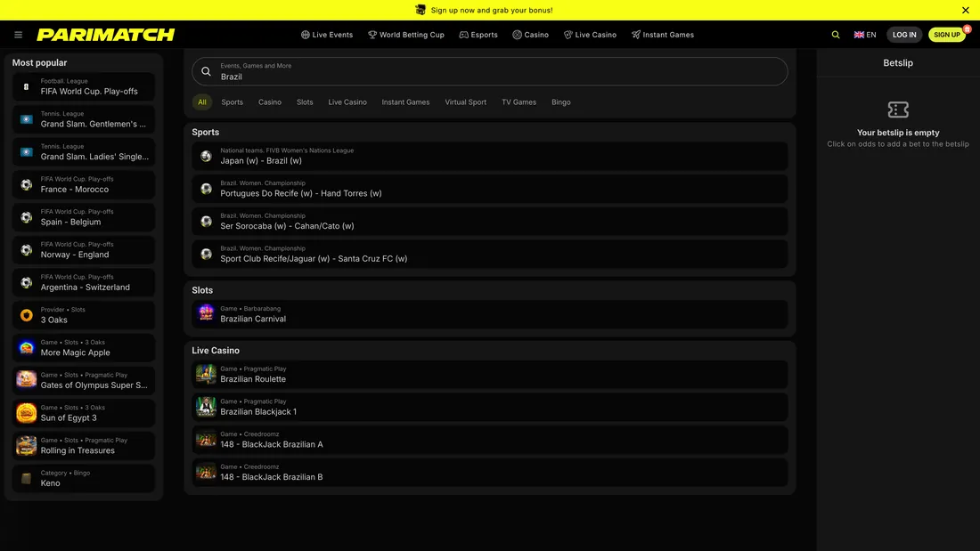Click the 'Sign up now and grab your bonus!' text
The height and width of the screenshot is (551, 980).
pyautogui.click(x=492, y=10)
